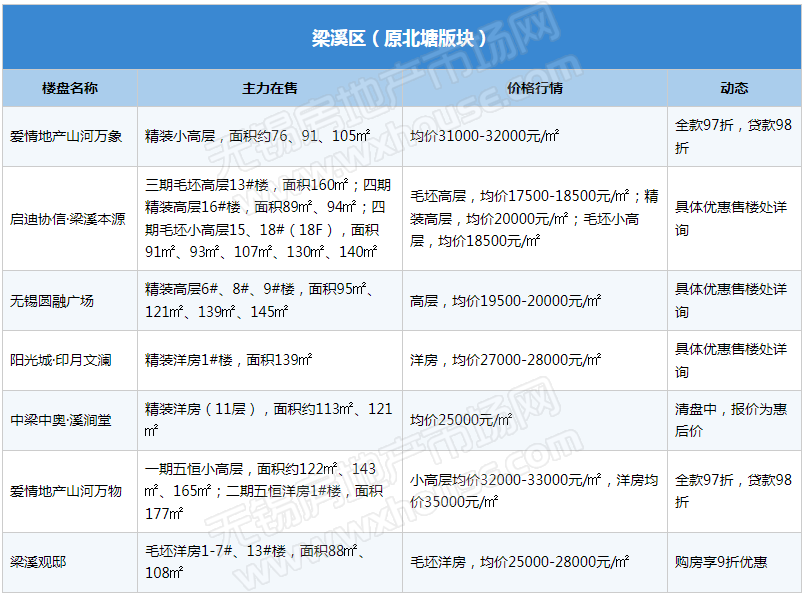Click the 购房享9折优惠 status cell
The height and width of the screenshot is (598, 806).
coord(721,562)
